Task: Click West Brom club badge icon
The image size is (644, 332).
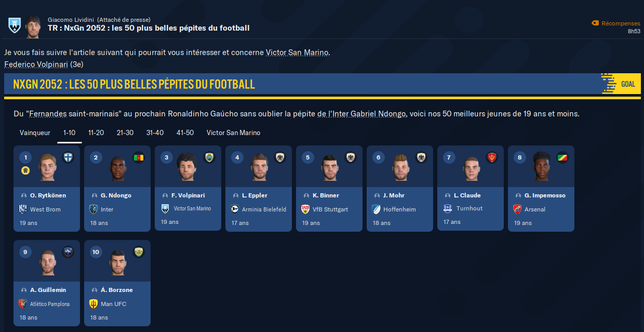Action: click(x=23, y=209)
